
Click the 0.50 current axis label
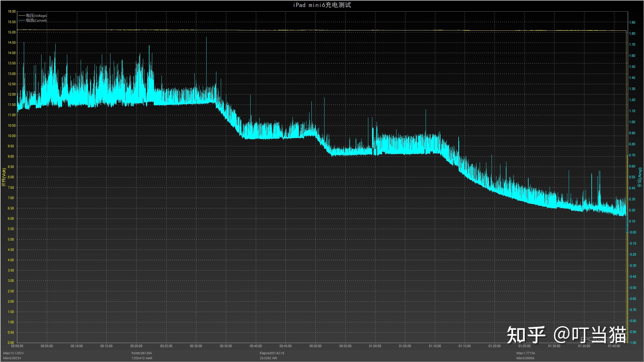pyautogui.click(x=632, y=177)
